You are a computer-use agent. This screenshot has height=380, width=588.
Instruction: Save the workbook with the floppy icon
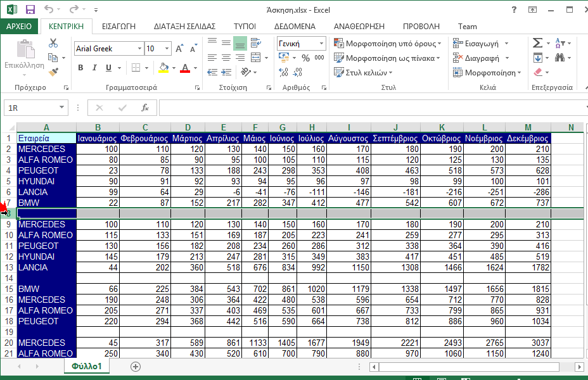click(30, 9)
